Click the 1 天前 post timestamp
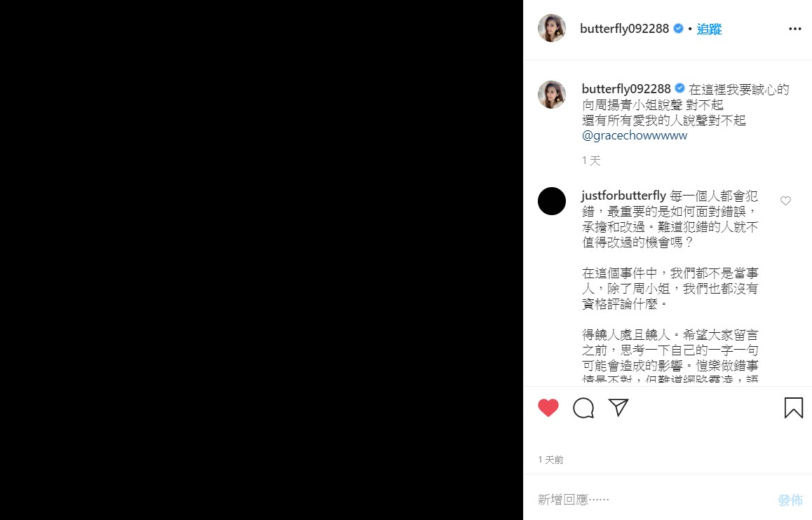Screen dimensions: 812x520 click(550, 460)
